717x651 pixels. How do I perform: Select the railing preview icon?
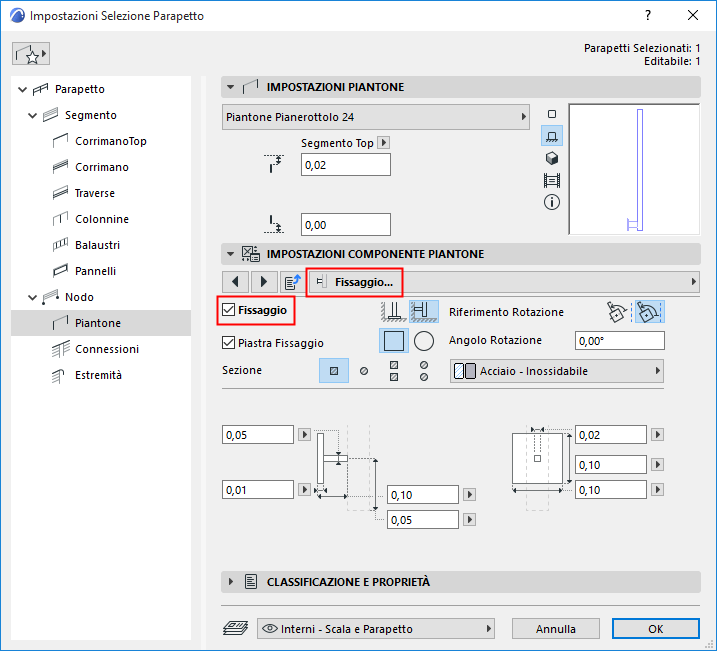552,181
